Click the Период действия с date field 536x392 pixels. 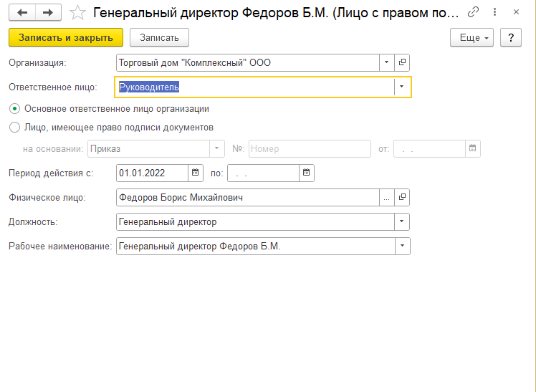tap(152, 173)
